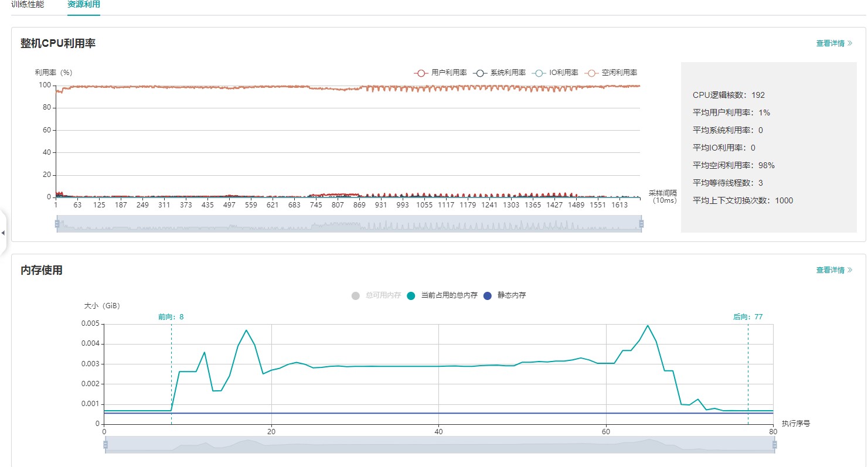The image size is (868, 467).
Task: Click right handle of CPU chart zoom slider
Action: tap(641, 224)
